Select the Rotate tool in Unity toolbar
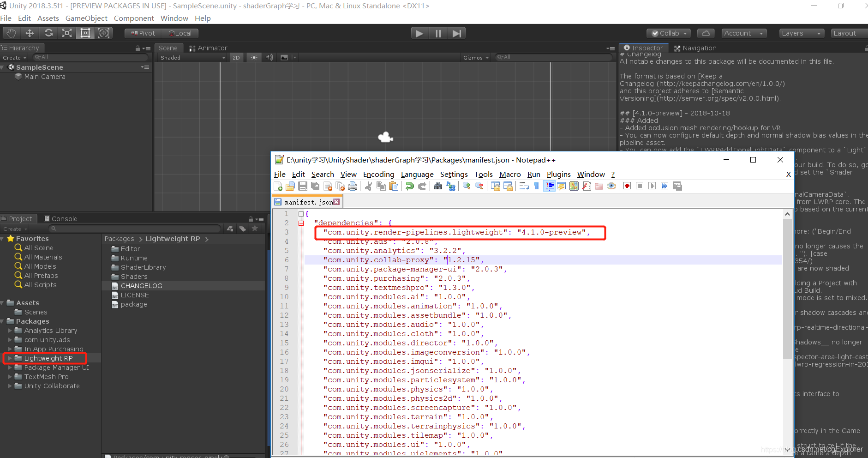The height and width of the screenshot is (458, 868). tap(48, 33)
